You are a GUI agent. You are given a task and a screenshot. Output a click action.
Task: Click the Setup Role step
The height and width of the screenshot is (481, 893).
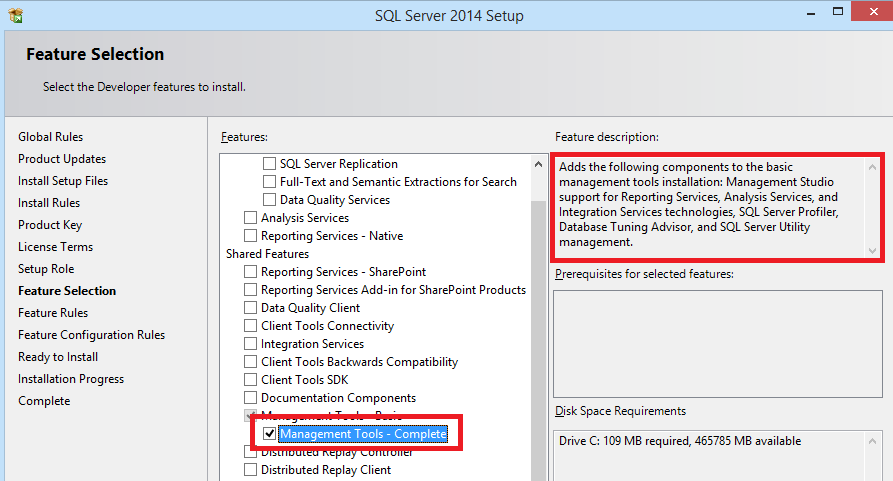pos(46,269)
